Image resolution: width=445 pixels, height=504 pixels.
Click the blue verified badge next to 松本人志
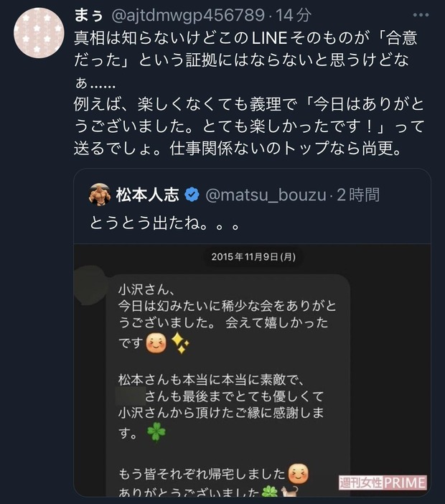coord(192,195)
